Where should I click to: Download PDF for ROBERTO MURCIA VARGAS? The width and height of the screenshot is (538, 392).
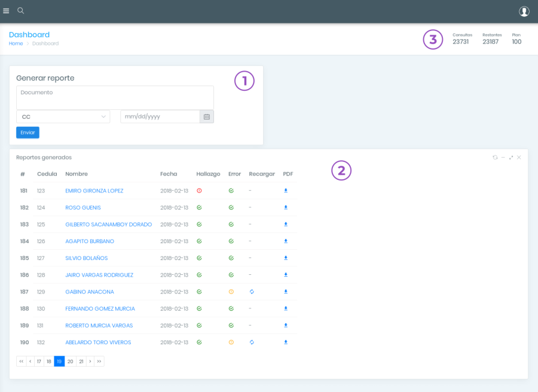(286, 325)
